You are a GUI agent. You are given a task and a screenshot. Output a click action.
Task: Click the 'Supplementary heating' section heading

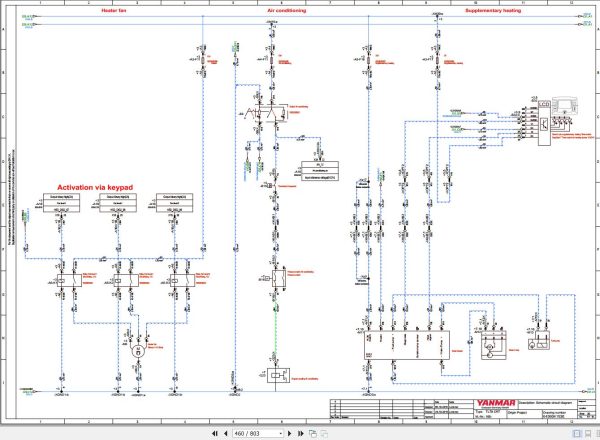pyautogui.click(x=493, y=10)
